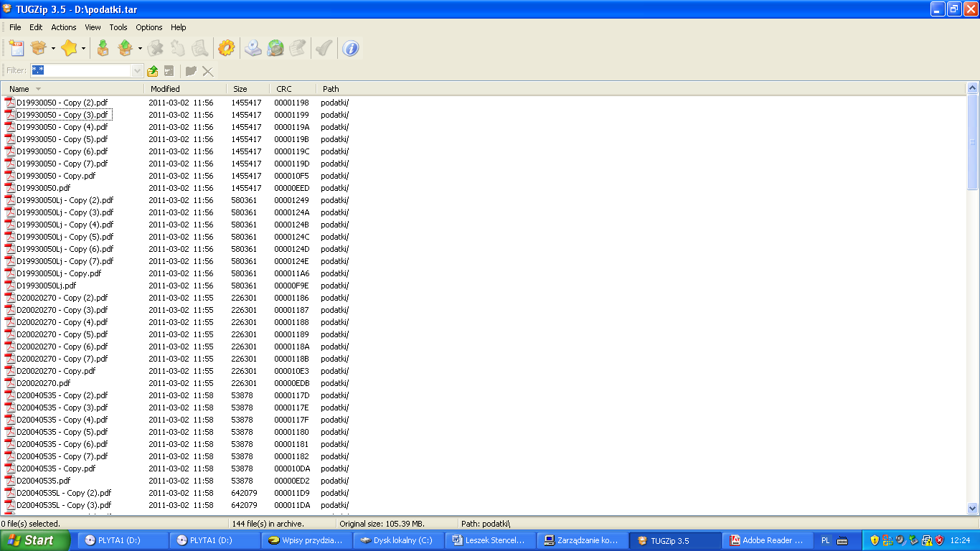Click CRC value 0000124A
980x551 pixels.
click(291, 212)
